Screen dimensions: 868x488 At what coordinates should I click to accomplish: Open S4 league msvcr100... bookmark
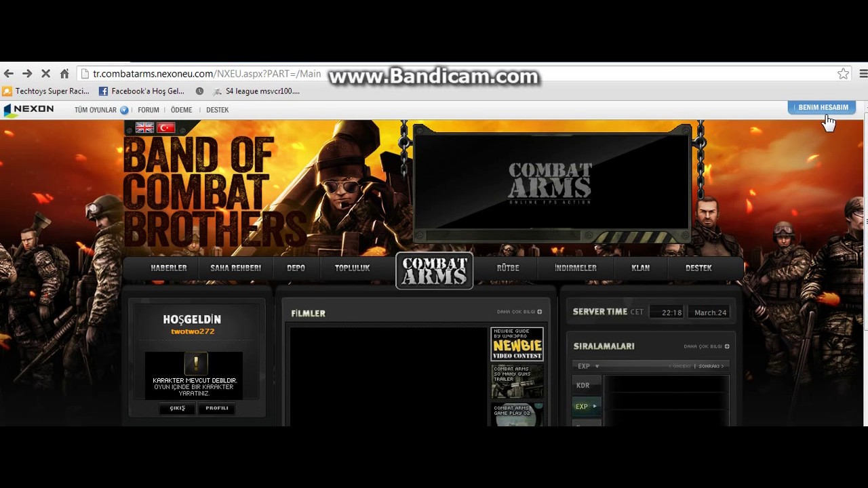256,91
